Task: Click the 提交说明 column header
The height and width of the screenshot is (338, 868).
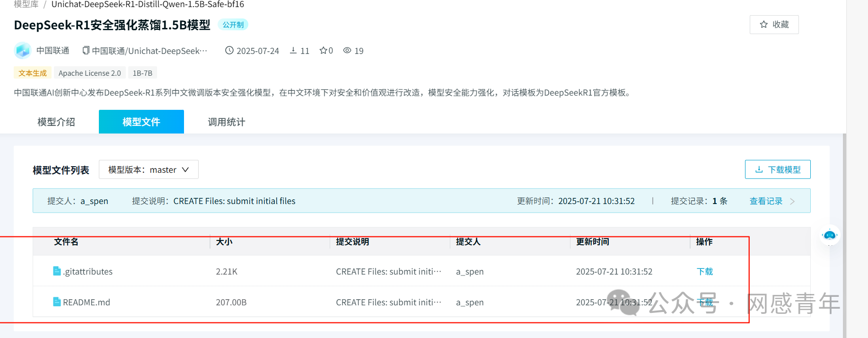Action: pyautogui.click(x=352, y=241)
